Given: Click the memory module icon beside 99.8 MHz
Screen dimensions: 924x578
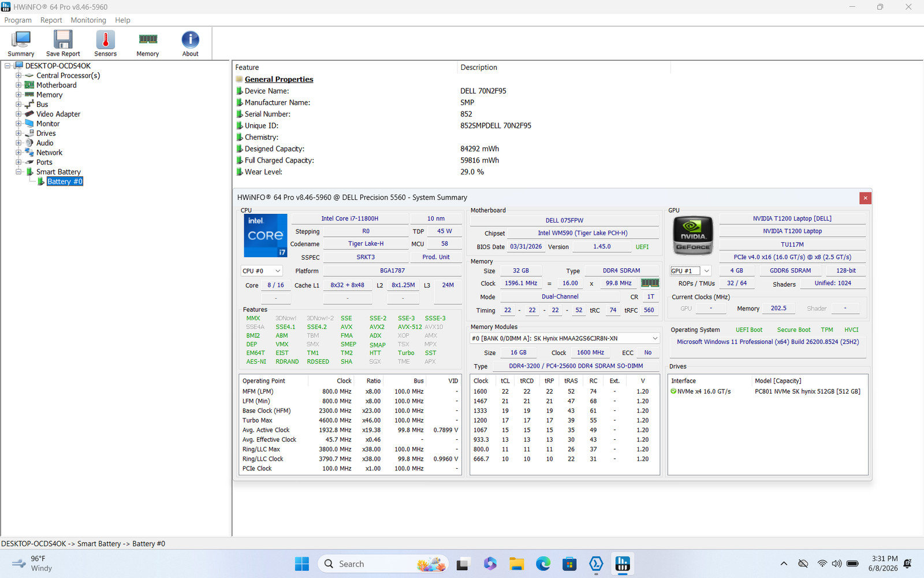Looking at the screenshot, I should click(650, 283).
